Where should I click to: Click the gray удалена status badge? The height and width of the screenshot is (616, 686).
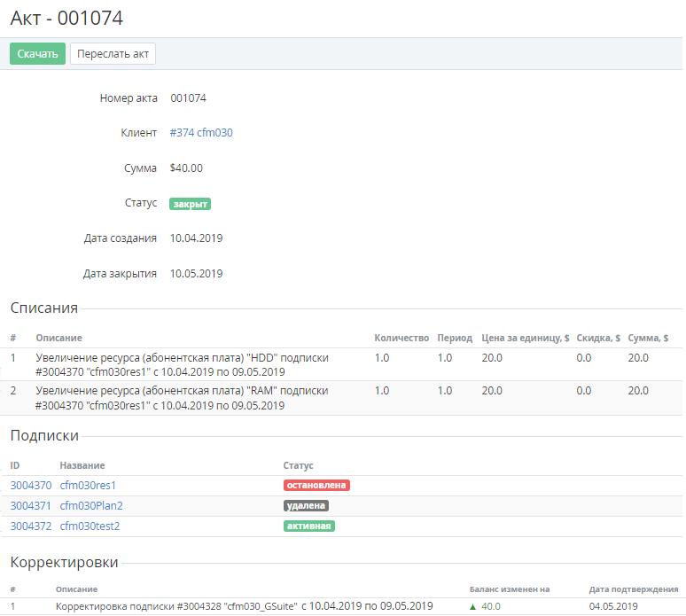pos(306,506)
